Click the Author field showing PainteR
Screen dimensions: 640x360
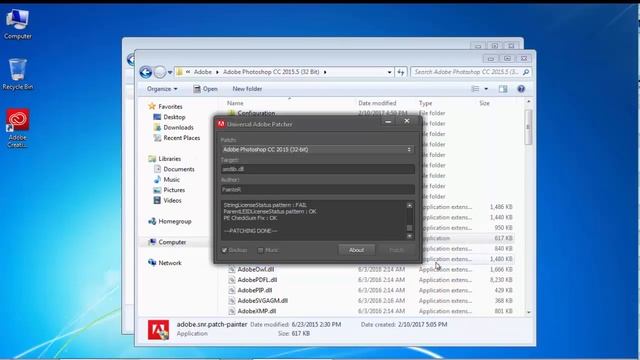pos(318,189)
